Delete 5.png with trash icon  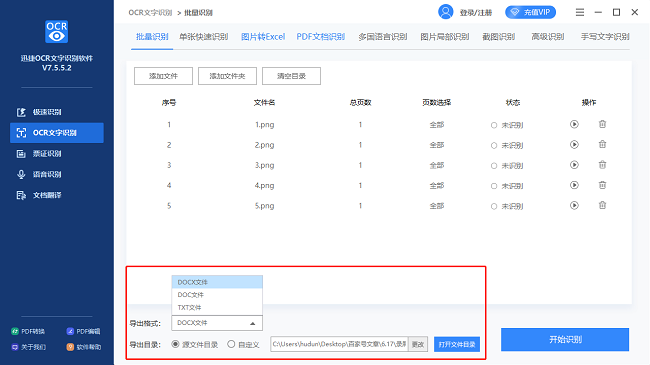point(602,205)
